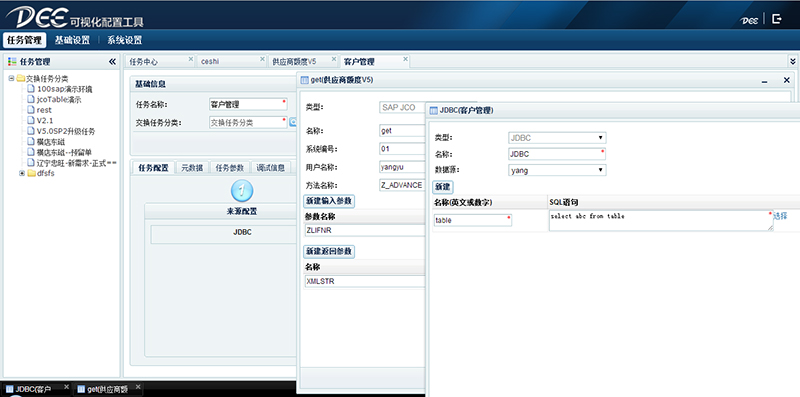
Task: Click the dfsfs folder icon
Action: click(31, 173)
